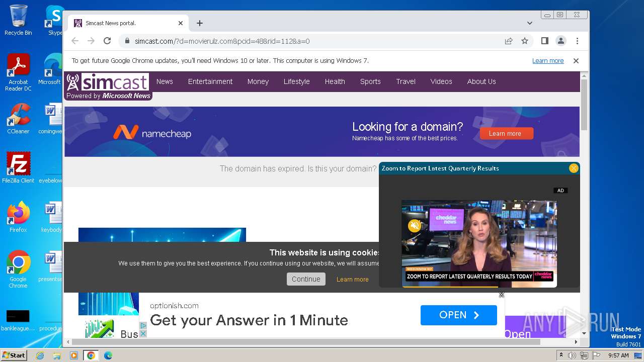The image size is (644, 362).
Task: Open the AdChoices icon on the bottom ad
Action: click(x=143, y=326)
